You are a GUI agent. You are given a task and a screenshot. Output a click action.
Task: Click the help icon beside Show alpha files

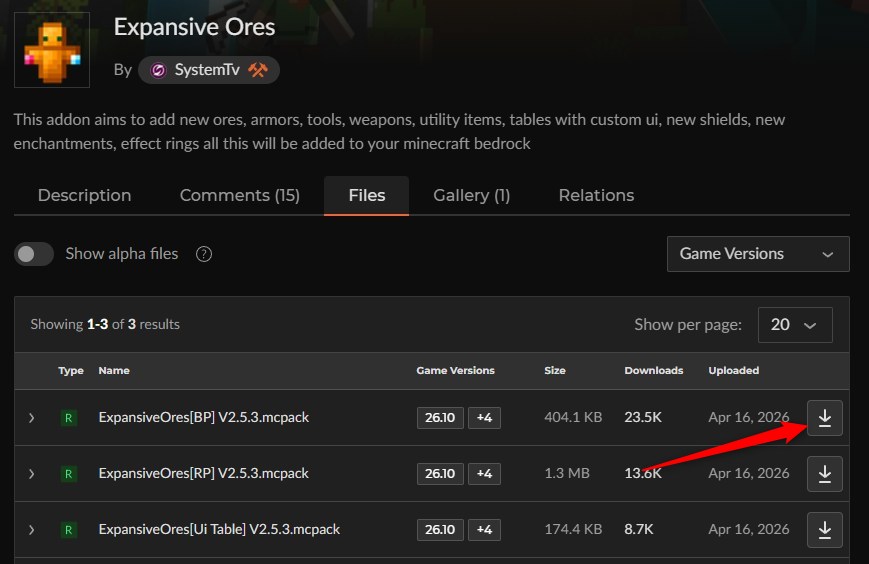tap(204, 254)
